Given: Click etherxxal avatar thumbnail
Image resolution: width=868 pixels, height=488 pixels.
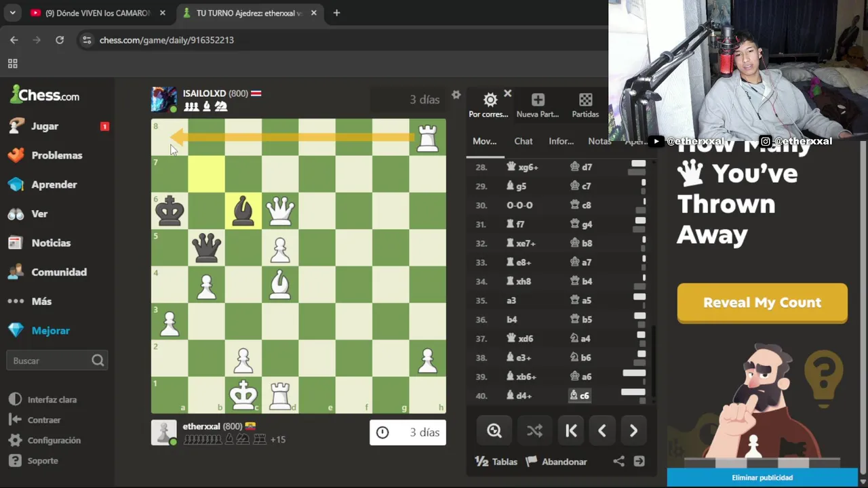Looking at the screenshot, I should pyautogui.click(x=163, y=432).
